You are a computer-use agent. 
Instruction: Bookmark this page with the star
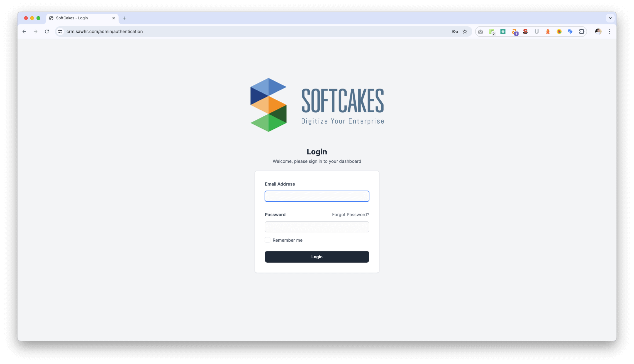[465, 32]
